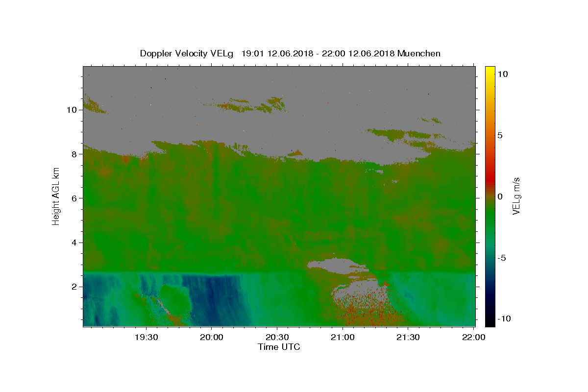This screenshot has width=588, height=392.
Task: Select the 22:00 time tick label
Action: (x=473, y=338)
